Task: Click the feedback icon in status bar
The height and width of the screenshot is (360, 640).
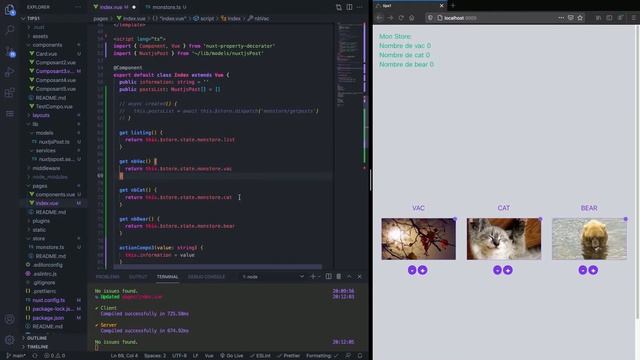Action: coord(348,356)
